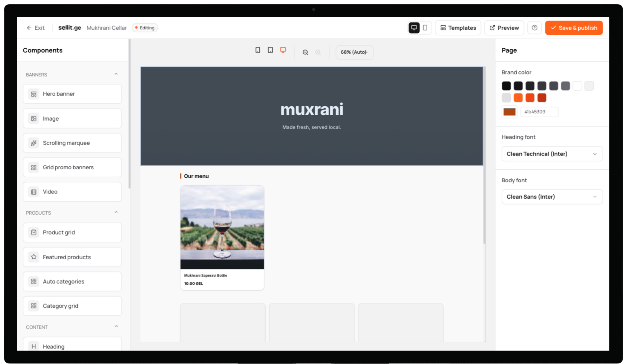The width and height of the screenshot is (636, 364).
Task: Collapse the CONTENT section
Action: click(116, 327)
